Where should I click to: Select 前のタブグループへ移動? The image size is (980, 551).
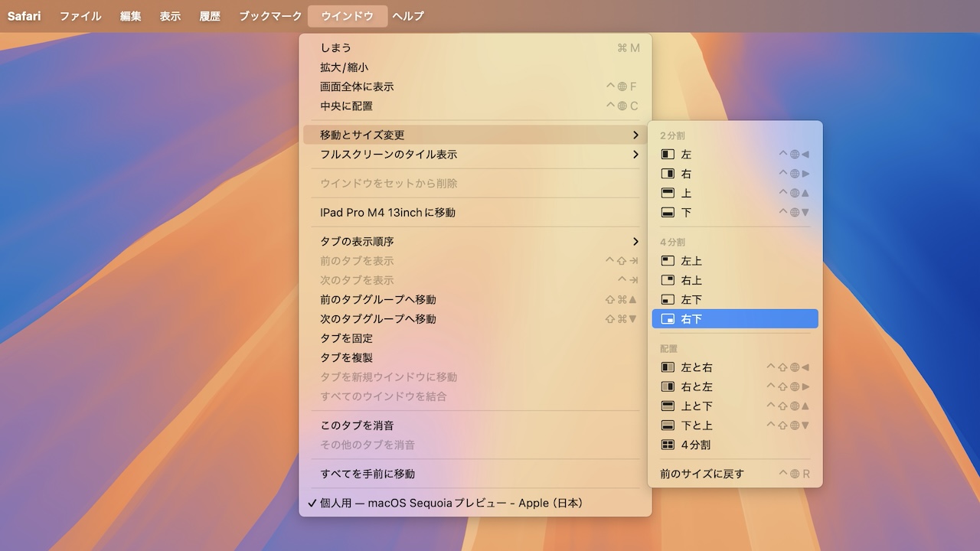(475, 300)
